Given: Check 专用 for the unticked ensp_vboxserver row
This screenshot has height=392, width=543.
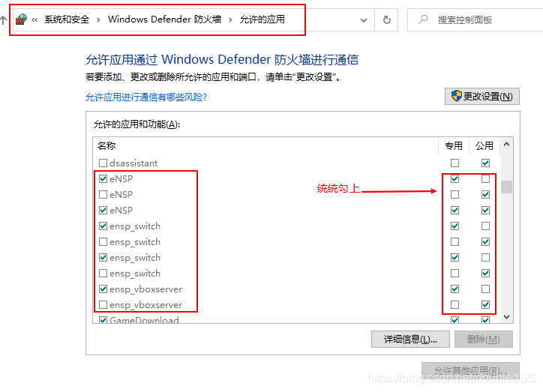Looking at the screenshot, I should 454,305.
